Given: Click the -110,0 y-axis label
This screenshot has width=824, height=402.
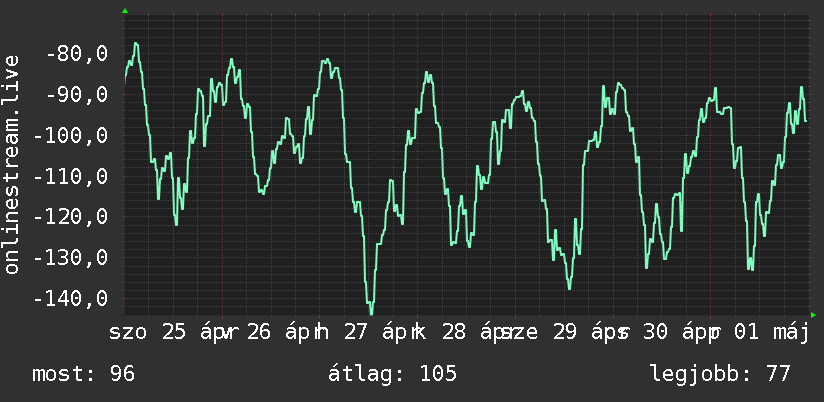Looking at the screenshot, I should 71,177.
